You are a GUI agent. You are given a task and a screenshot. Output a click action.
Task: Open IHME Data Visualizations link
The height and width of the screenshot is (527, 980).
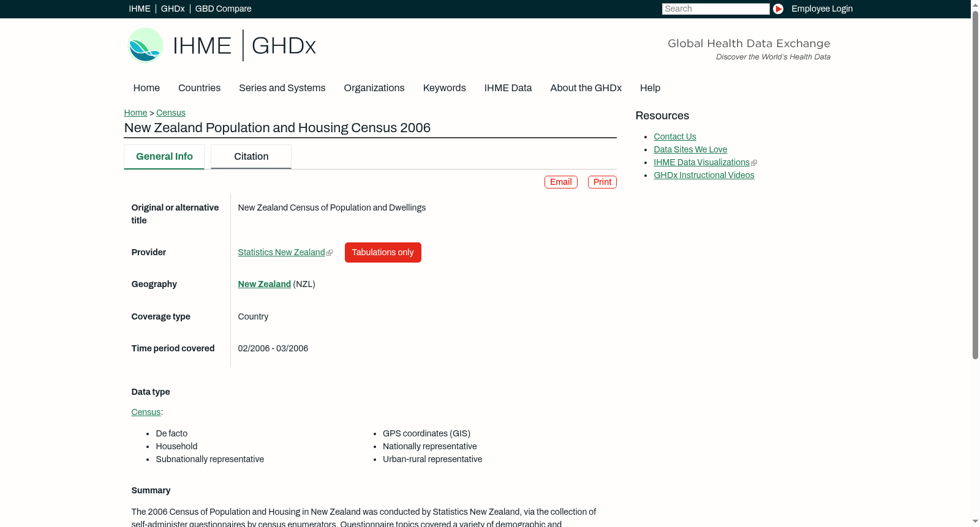pos(701,162)
